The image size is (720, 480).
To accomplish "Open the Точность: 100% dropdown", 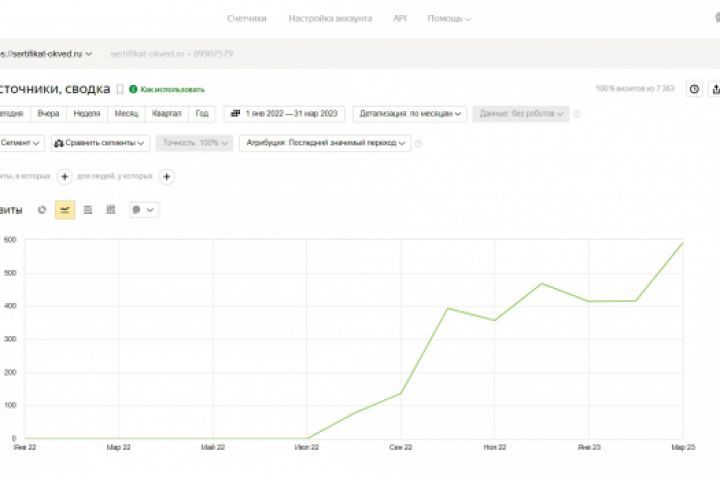I will click(x=194, y=143).
